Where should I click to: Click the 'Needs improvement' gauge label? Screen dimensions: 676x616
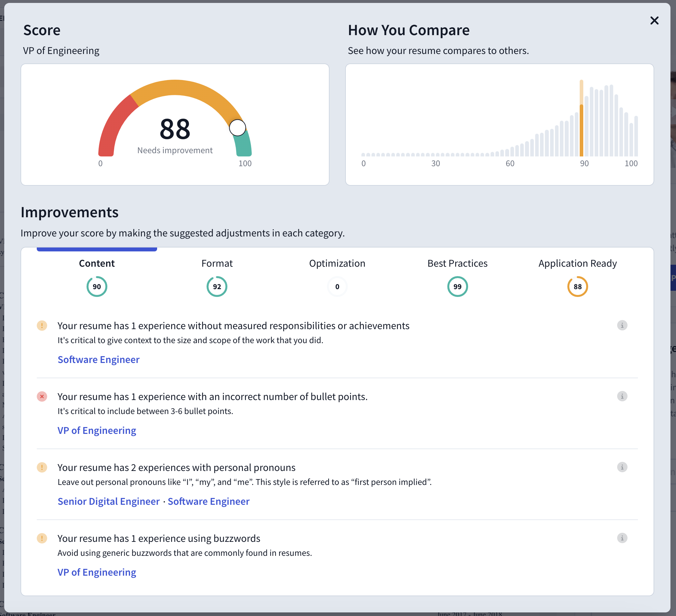coord(175,150)
